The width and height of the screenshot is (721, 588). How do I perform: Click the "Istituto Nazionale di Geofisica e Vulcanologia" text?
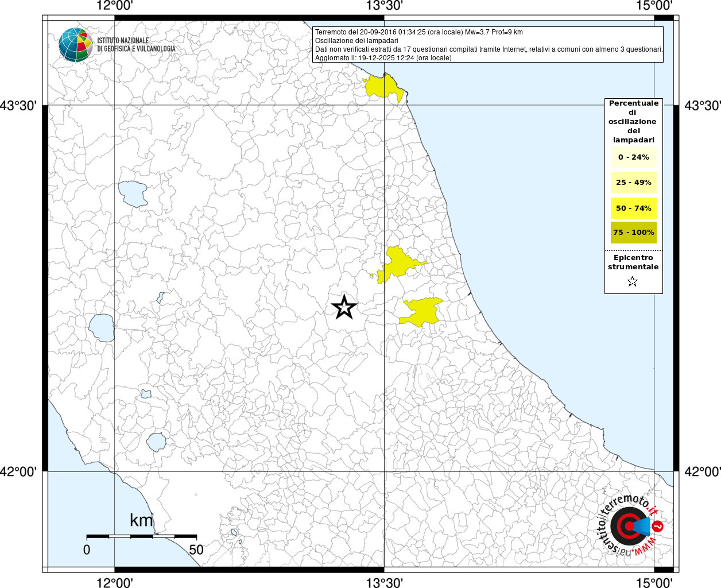[x=136, y=45]
